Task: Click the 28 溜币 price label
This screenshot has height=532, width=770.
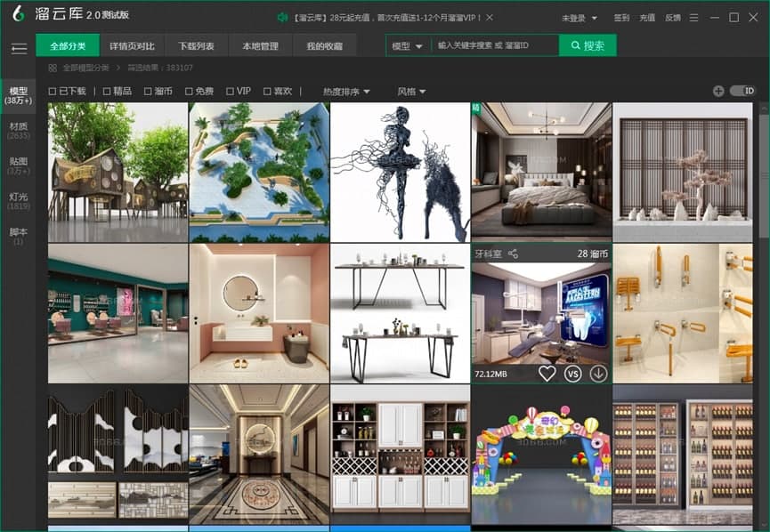Action: [x=592, y=254]
